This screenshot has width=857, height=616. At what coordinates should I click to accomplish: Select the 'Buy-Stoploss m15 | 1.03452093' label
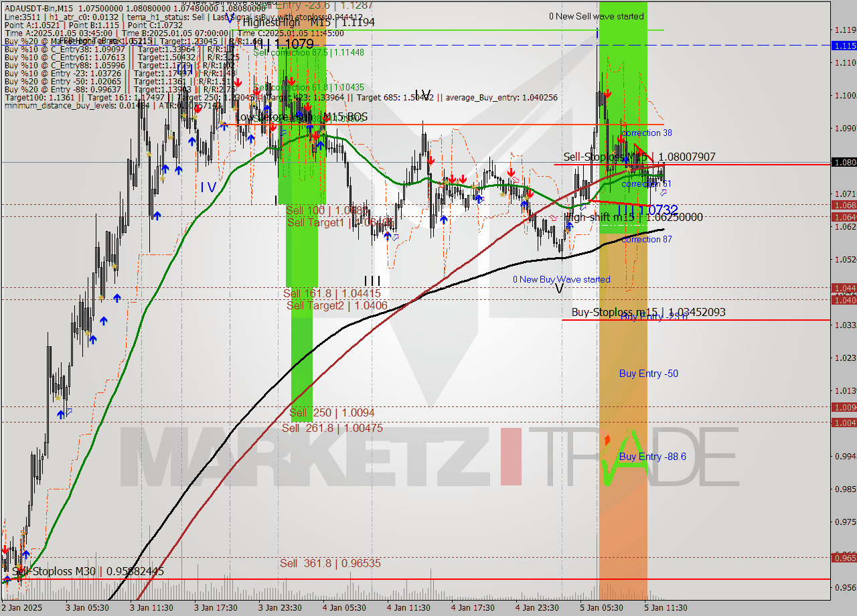coord(648,312)
